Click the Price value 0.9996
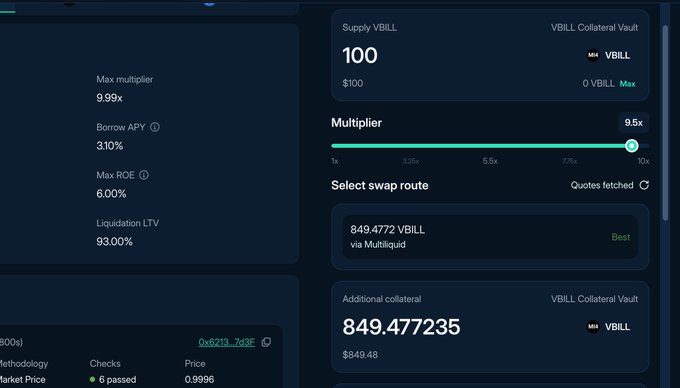Image resolution: width=680 pixels, height=388 pixels. [199, 379]
